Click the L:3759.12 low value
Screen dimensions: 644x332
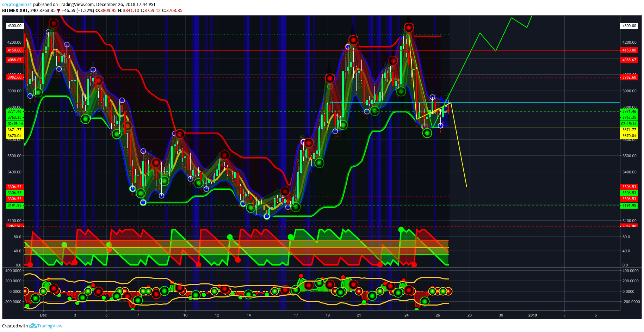point(150,10)
